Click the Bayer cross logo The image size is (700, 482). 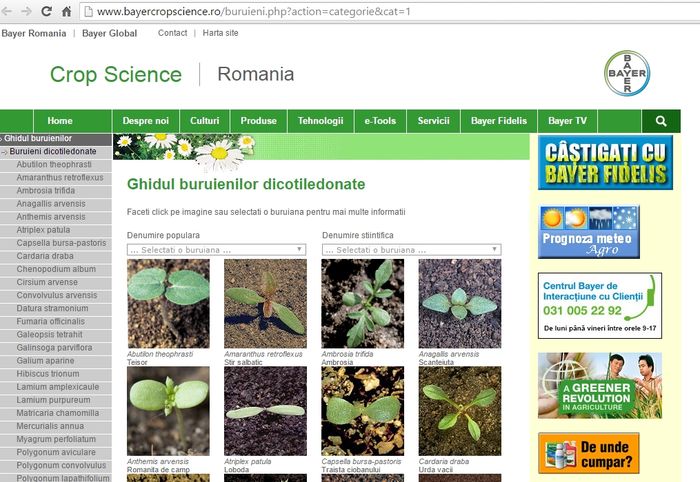click(x=627, y=73)
